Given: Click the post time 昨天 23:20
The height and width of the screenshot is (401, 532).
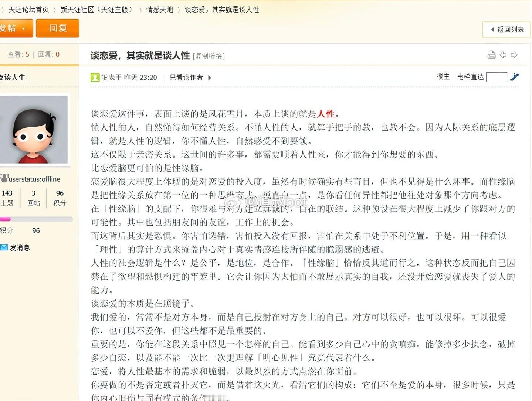Looking at the screenshot, I should [140, 78].
